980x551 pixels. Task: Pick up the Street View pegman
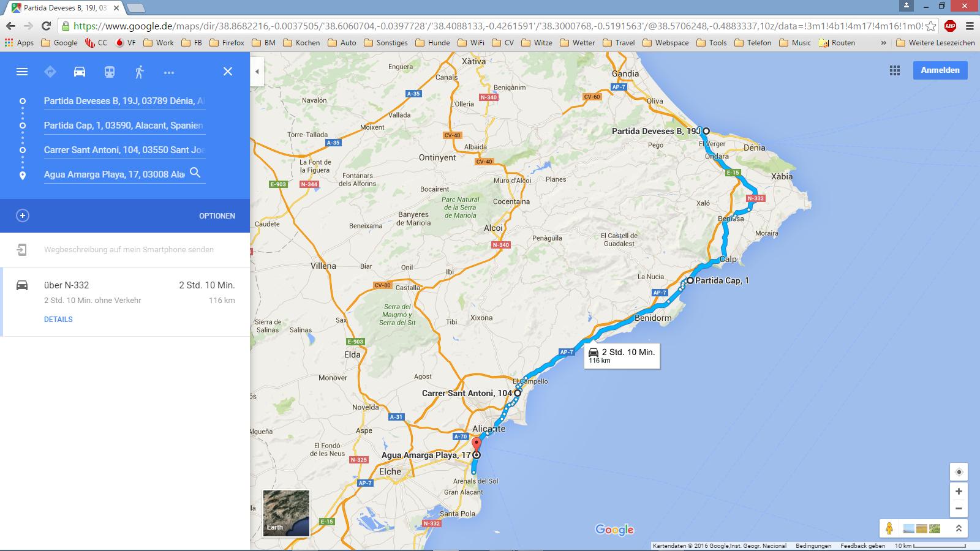tap(889, 528)
